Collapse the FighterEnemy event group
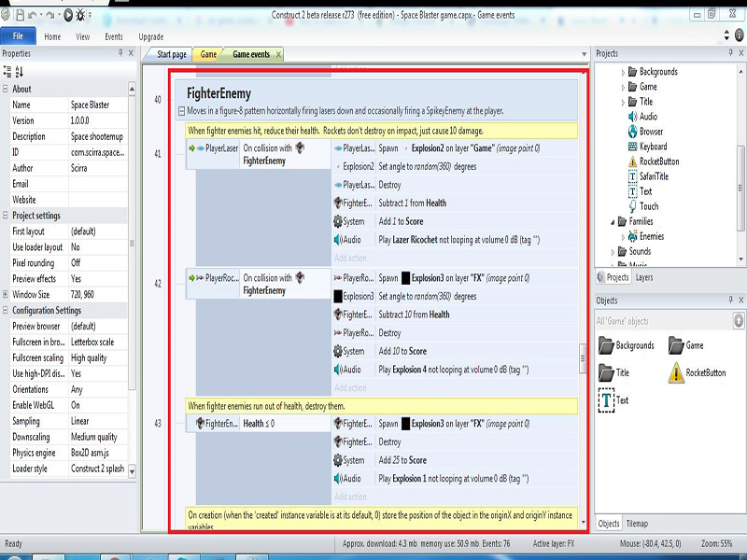Viewport: 747px width, 560px height. (x=181, y=111)
